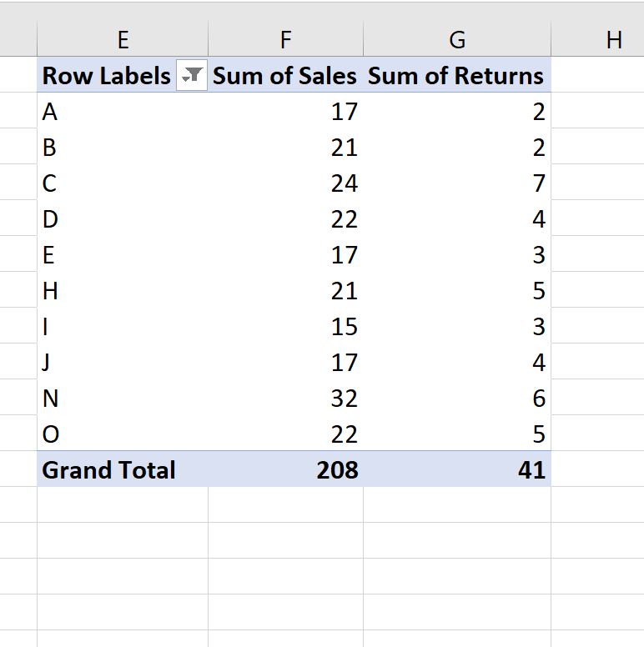Image resolution: width=644 pixels, height=647 pixels.
Task: Click the Sum of Returns header cell
Action: 457,75
